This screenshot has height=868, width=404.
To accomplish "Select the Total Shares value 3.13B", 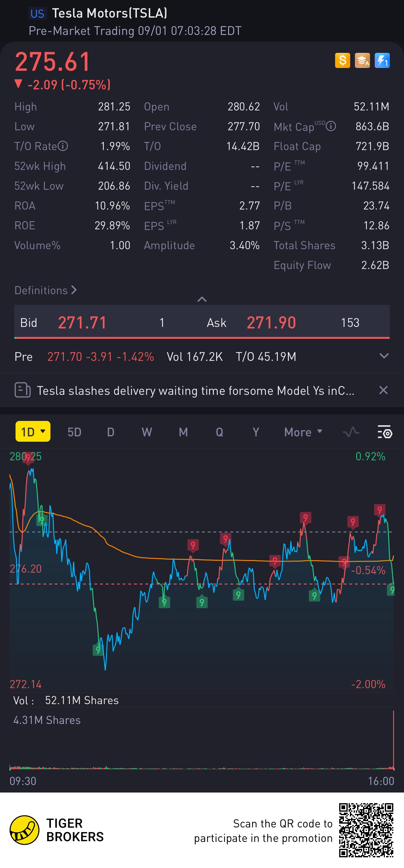I will (375, 245).
